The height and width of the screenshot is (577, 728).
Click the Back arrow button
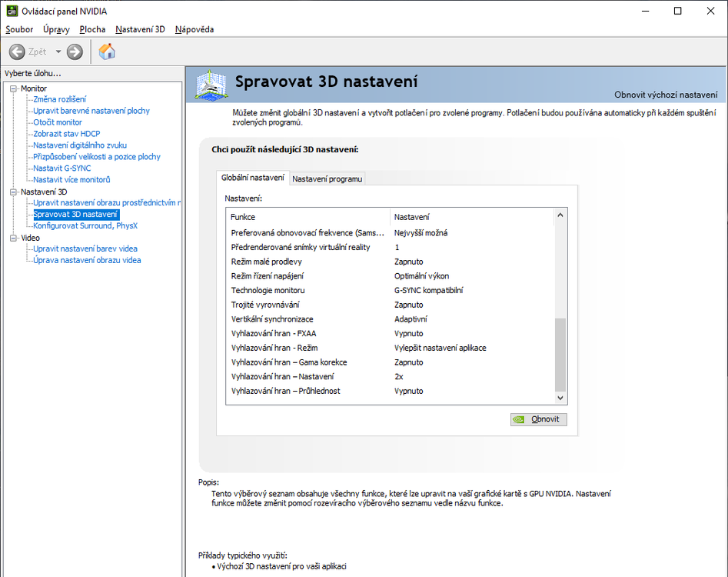[x=17, y=52]
